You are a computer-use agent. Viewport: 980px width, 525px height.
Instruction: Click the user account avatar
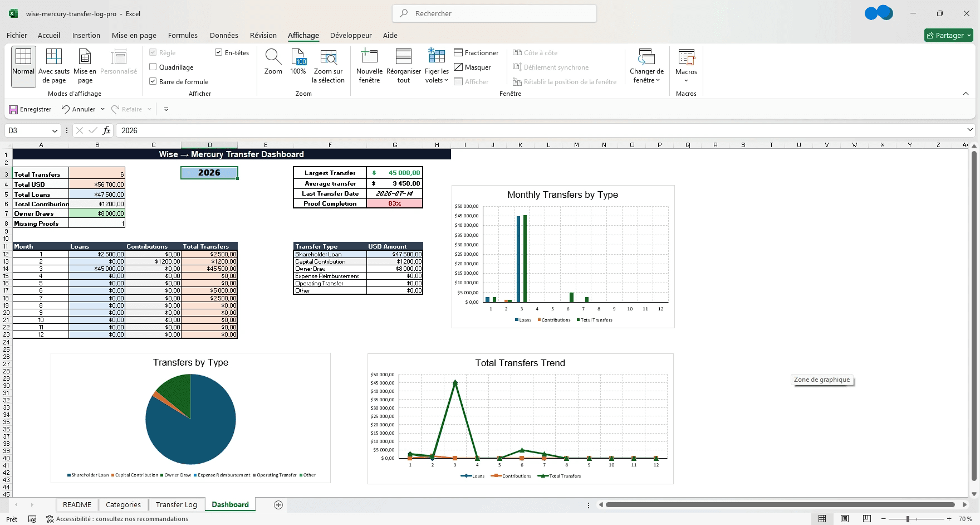pos(879,13)
